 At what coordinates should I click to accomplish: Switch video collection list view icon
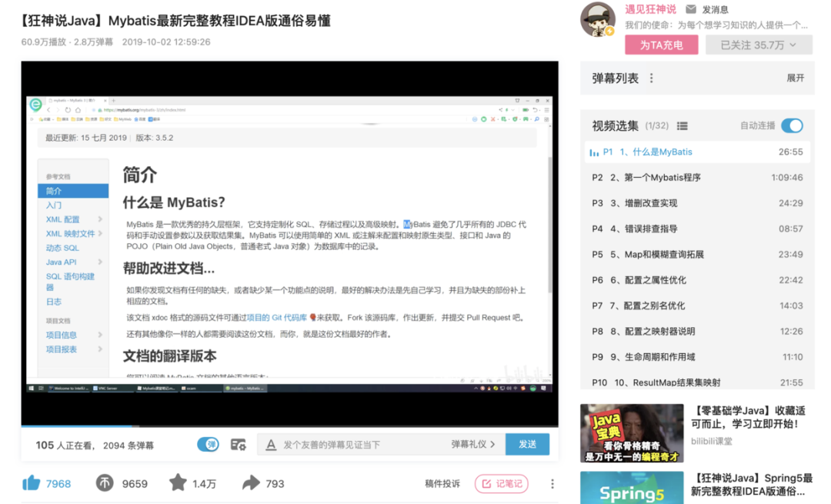click(x=682, y=126)
